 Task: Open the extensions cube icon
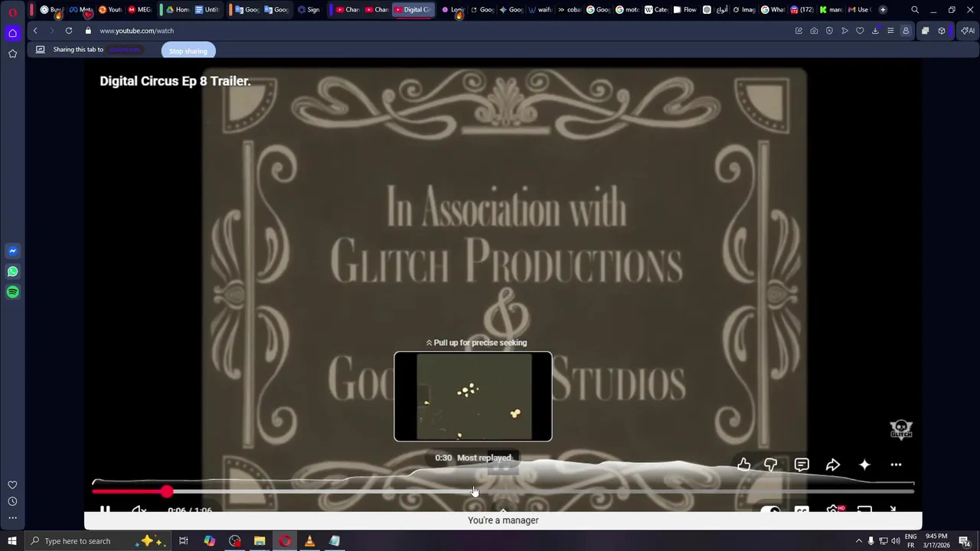pyautogui.click(x=942, y=31)
